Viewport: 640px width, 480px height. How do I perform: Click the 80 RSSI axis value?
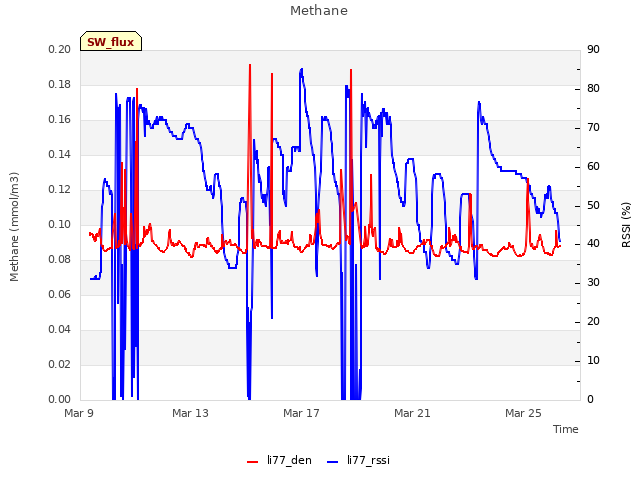tap(593, 89)
